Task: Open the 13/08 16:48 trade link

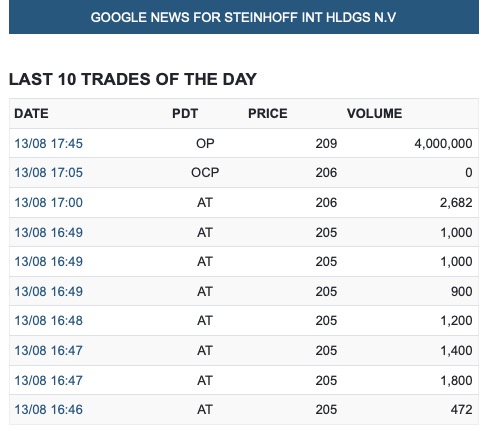Action: tap(48, 321)
